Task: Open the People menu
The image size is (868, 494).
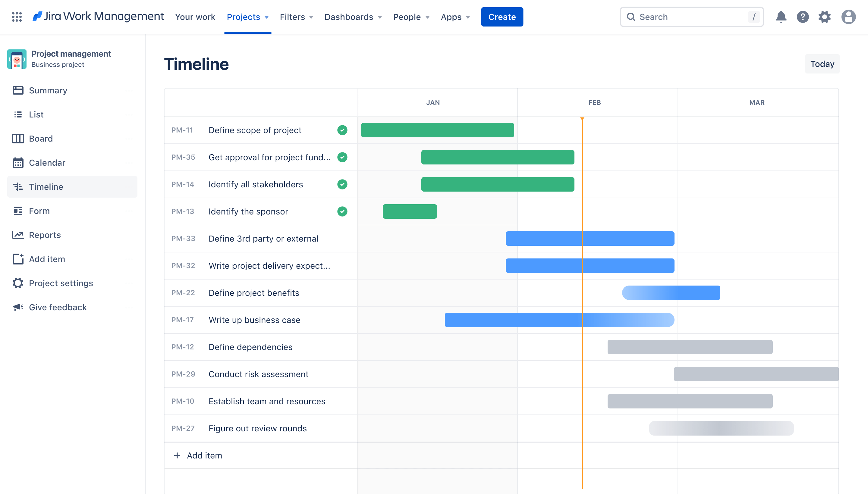Action: click(x=411, y=17)
